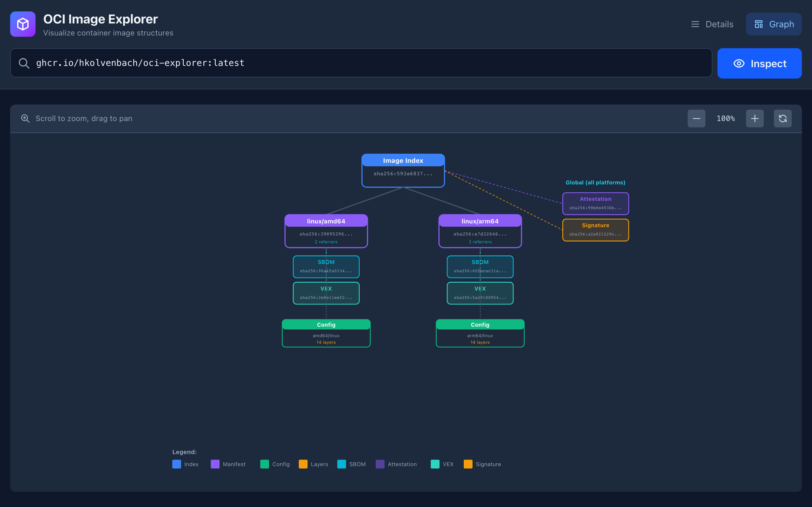Click the eye icon on the Inspect button
The height and width of the screenshot is (507, 812).
[738, 63]
